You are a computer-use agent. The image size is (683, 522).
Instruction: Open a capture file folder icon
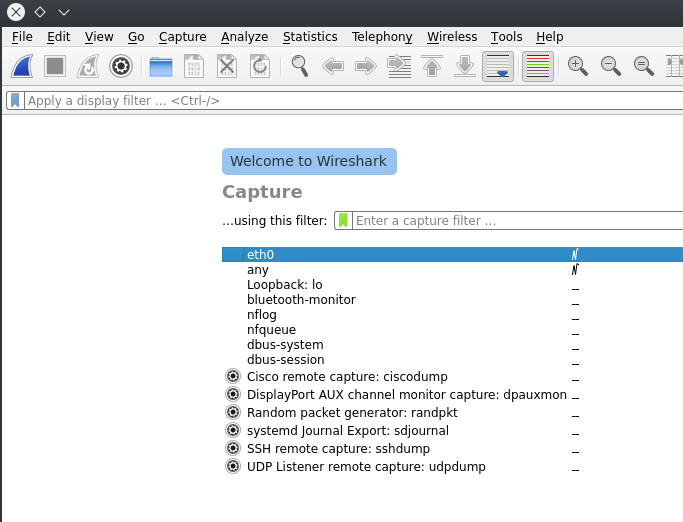pyautogui.click(x=161, y=66)
